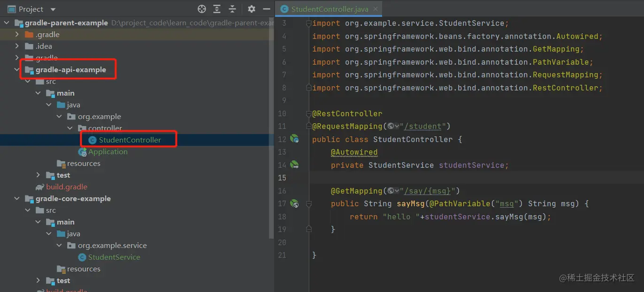Click autowired dependency gutter icon on line 14
Viewport: 644px width, 292px height.
tap(294, 165)
